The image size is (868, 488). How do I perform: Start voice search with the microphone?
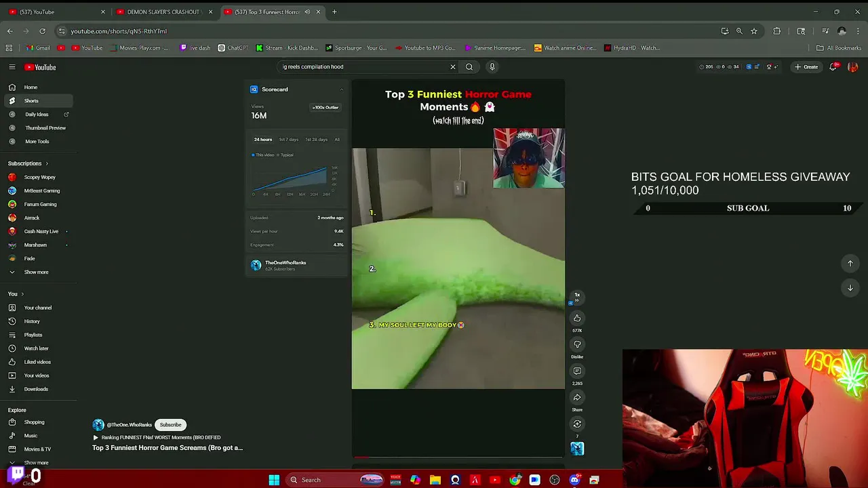pyautogui.click(x=492, y=66)
